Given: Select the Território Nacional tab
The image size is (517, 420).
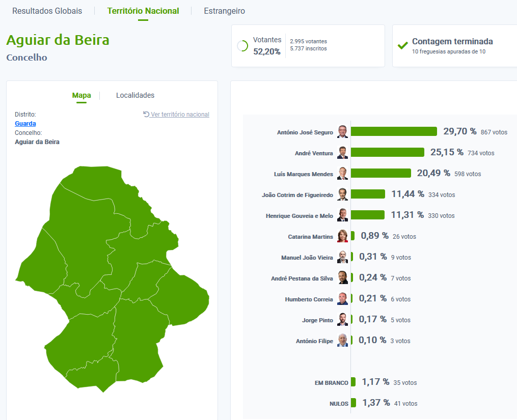Looking at the screenshot, I should coord(143,11).
